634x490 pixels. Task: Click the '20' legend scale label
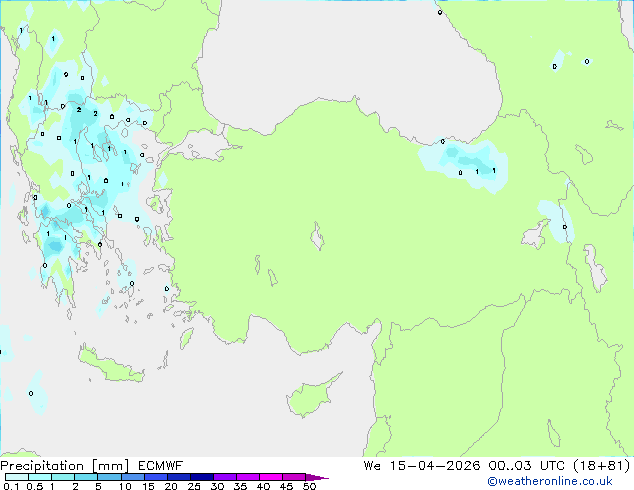(171, 486)
